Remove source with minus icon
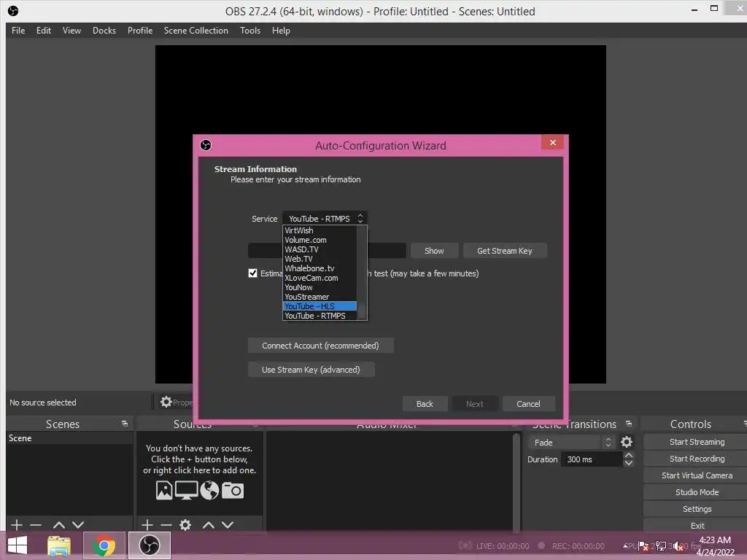747x560 pixels. [x=166, y=525]
